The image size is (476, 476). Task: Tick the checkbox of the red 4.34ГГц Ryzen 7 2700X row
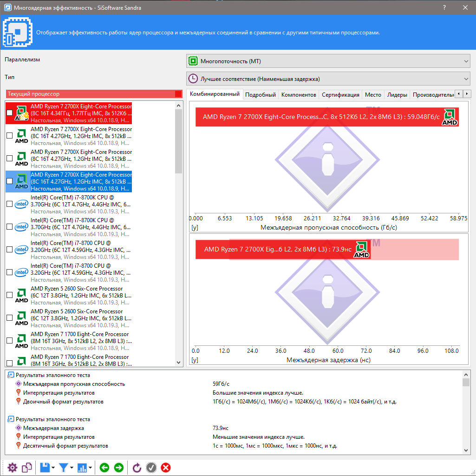click(x=9, y=112)
